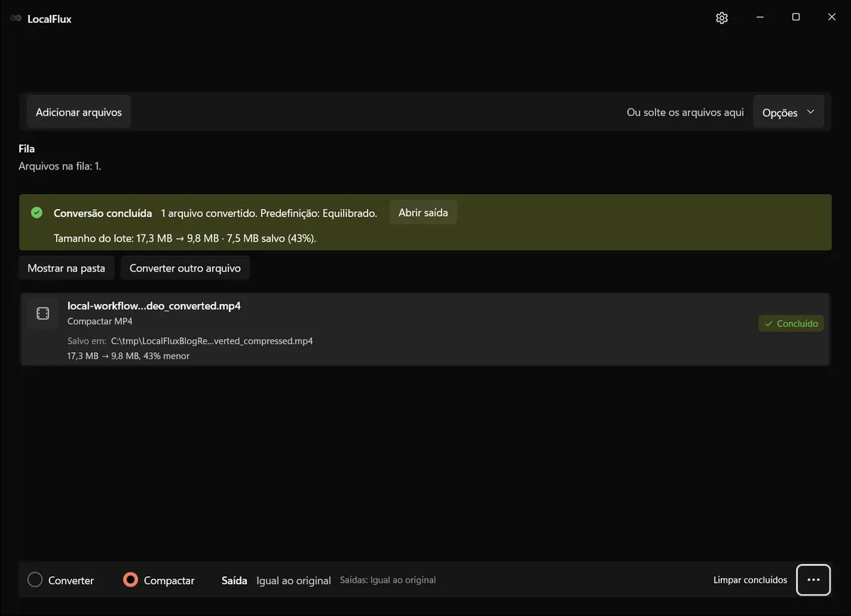Viewport: 851px width, 616px height.
Task: Click Limpar concluídos
Action: coord(750,580)
